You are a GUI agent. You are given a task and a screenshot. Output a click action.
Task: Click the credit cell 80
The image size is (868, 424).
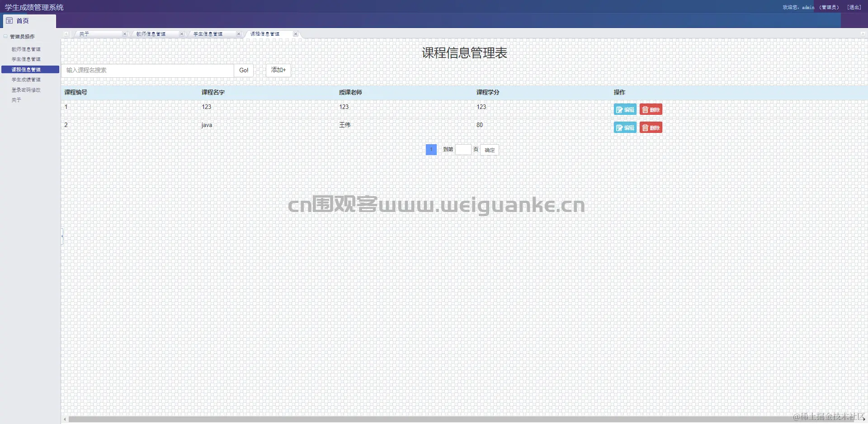(480, 125)
